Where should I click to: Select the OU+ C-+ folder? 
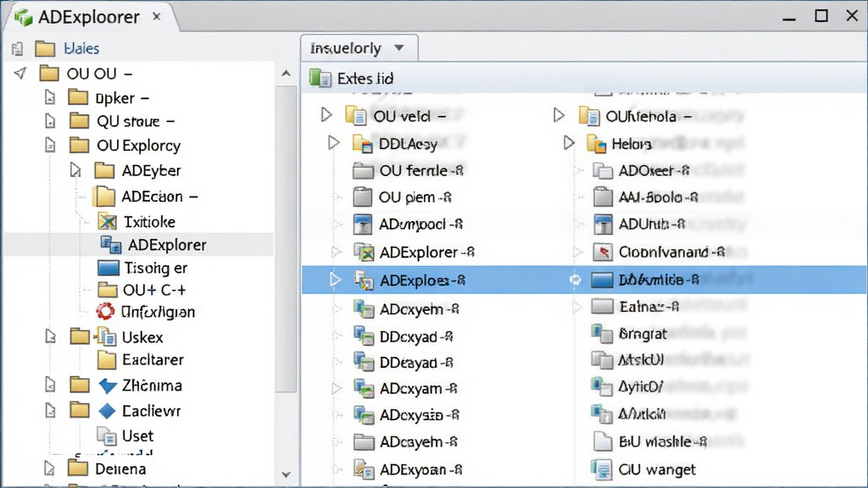(x=142, y=290)
